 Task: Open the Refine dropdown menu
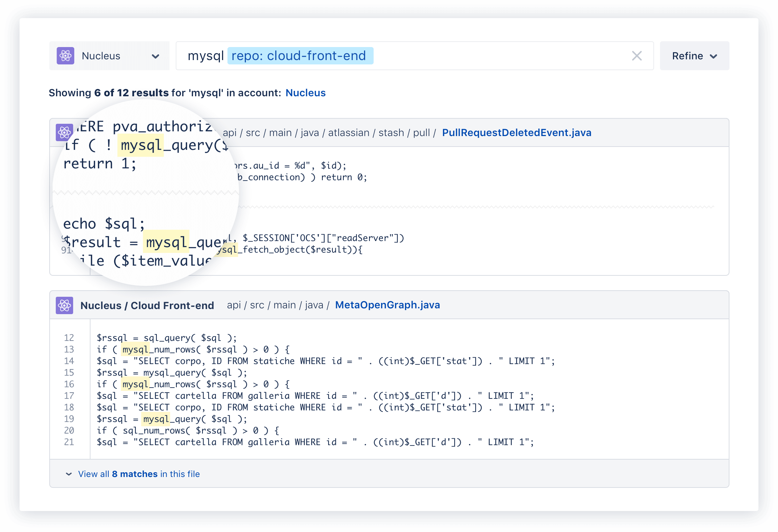(696, 56)
